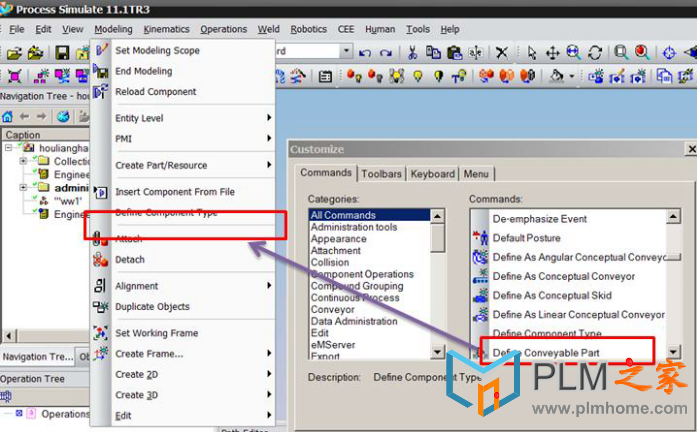Choose Insert Component From File
697x432 pixels.
175,192
